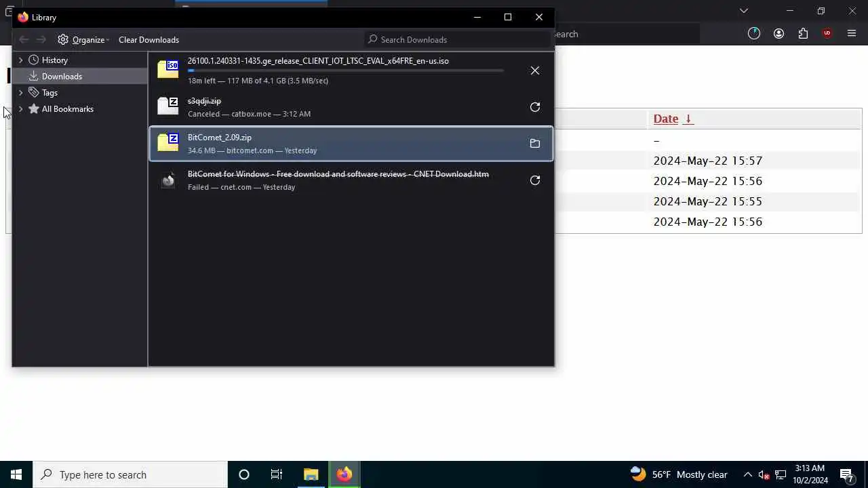The image size is (868, 488).
Task: Open Task View on taskbar
Action: click(277, 474)
